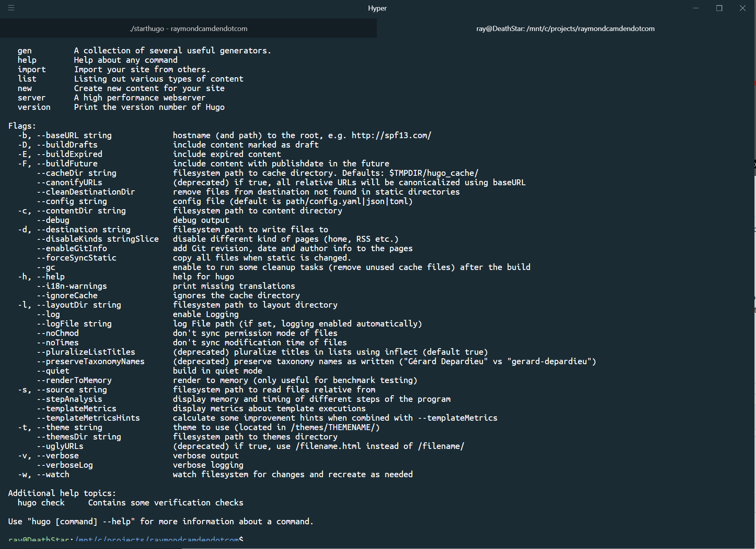Click the 'Use hugo [command] --help' instruction line
The width and height of the screenshot is (756, 549).
pos(161,521)
